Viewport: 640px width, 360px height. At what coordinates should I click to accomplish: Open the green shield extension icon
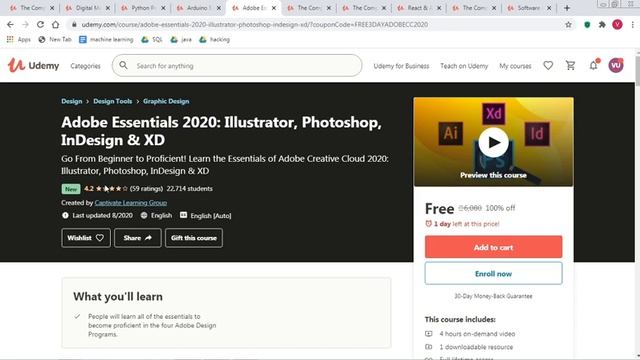(587, 24)
